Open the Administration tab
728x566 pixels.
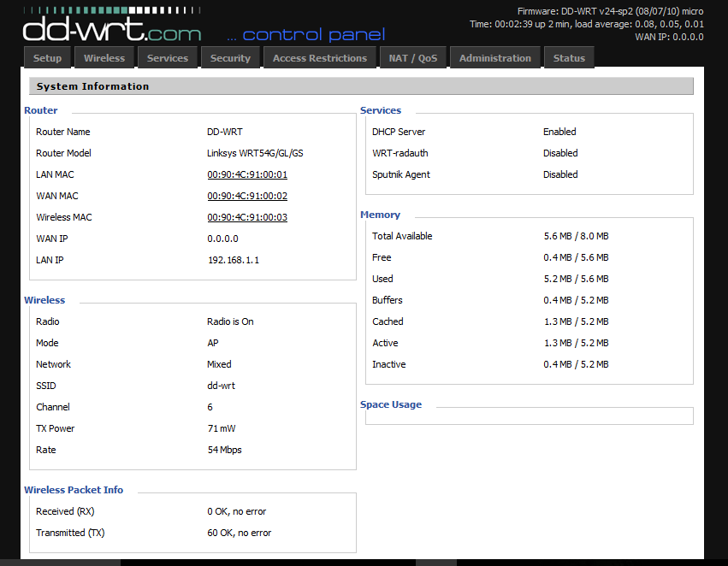pos(494,58)
